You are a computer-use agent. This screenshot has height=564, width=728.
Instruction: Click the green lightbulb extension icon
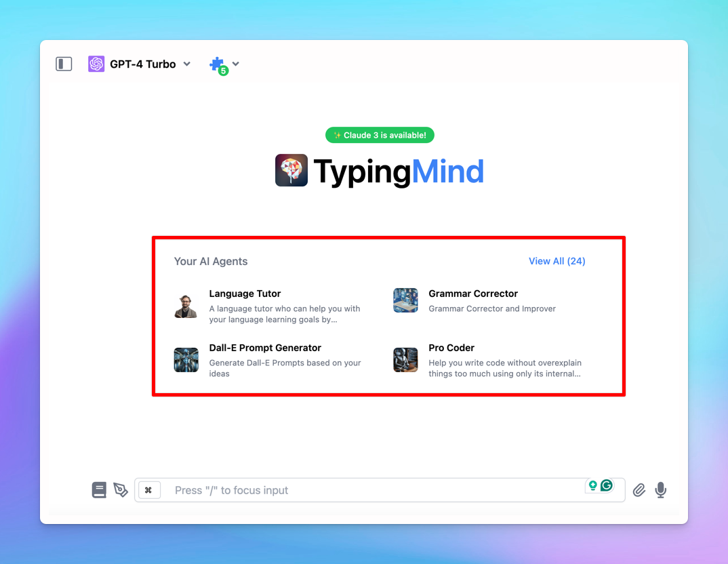tap(592, 485)
